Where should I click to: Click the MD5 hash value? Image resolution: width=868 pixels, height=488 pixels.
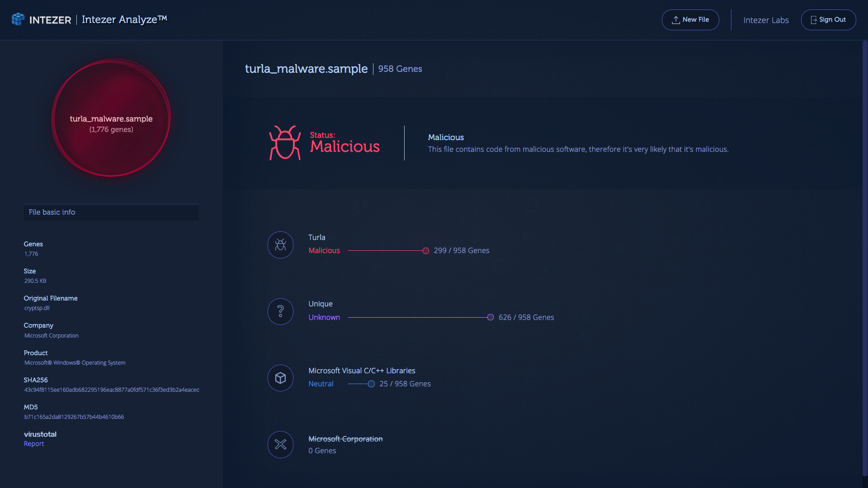[74, 417]
